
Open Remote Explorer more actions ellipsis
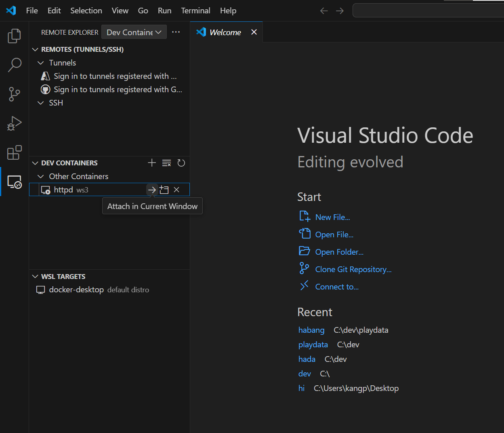click(x=176, y=32)
